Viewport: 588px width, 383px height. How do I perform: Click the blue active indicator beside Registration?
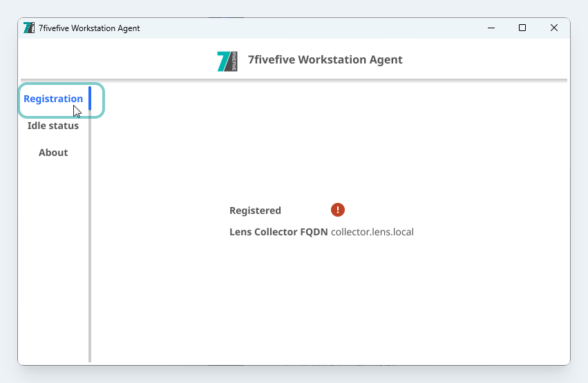[x=90, y=98]
